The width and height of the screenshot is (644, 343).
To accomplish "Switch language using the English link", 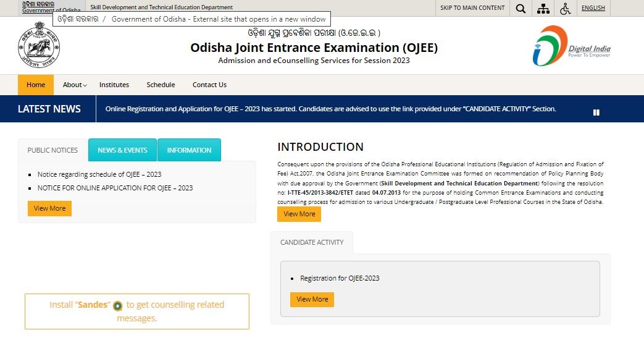I will click(x=593, y=8).
